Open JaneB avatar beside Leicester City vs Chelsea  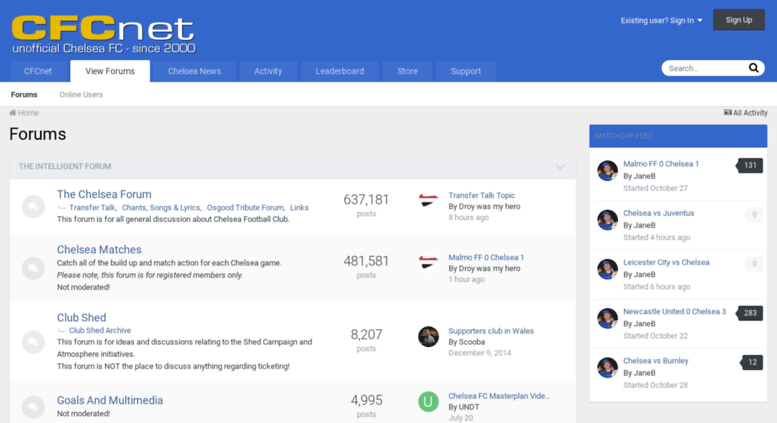[607, 269]
